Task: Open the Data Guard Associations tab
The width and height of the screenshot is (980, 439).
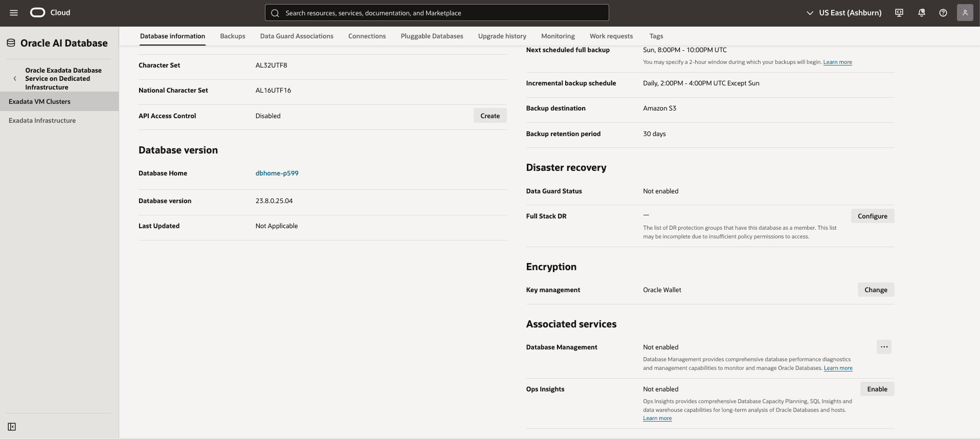Action: [x=297, y=36]
